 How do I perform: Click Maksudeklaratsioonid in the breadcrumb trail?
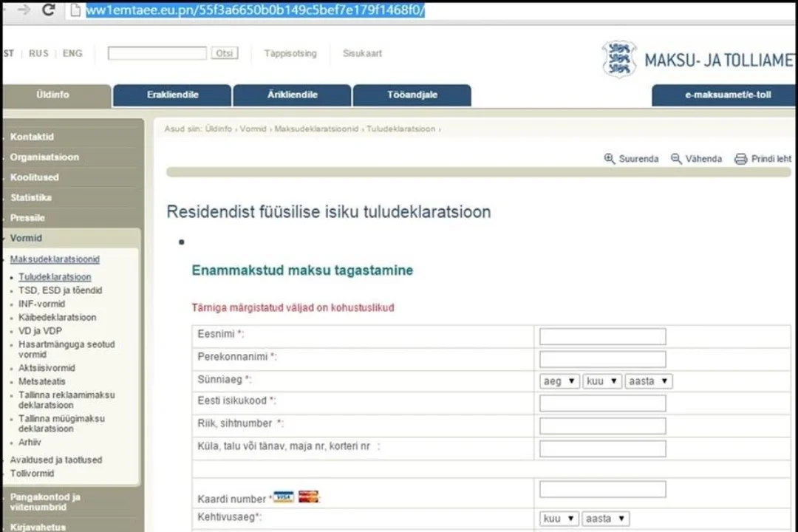[316, 129]
